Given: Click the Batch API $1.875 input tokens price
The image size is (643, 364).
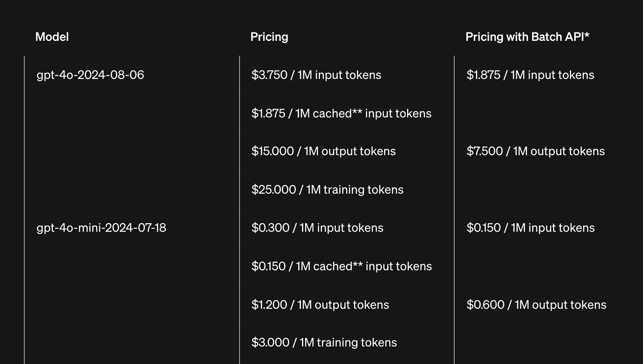Looking at the screenshot, I should click(x=530, y=75).
